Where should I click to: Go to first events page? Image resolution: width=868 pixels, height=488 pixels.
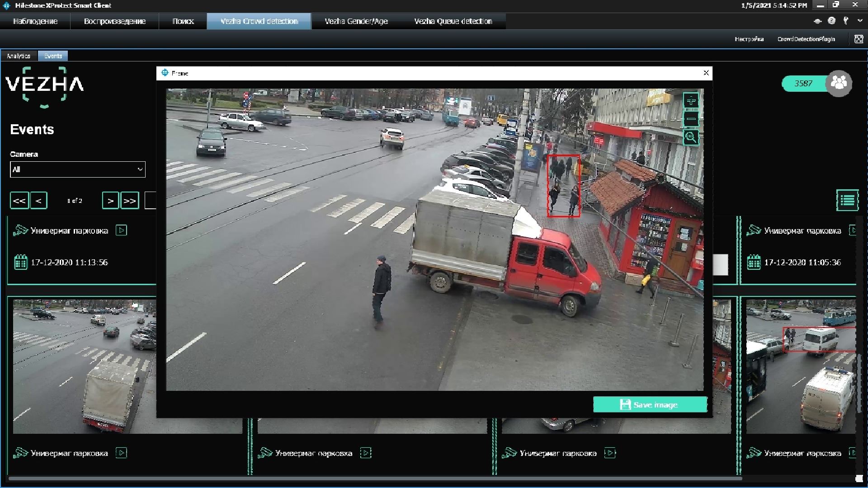(x=19, y=201)
